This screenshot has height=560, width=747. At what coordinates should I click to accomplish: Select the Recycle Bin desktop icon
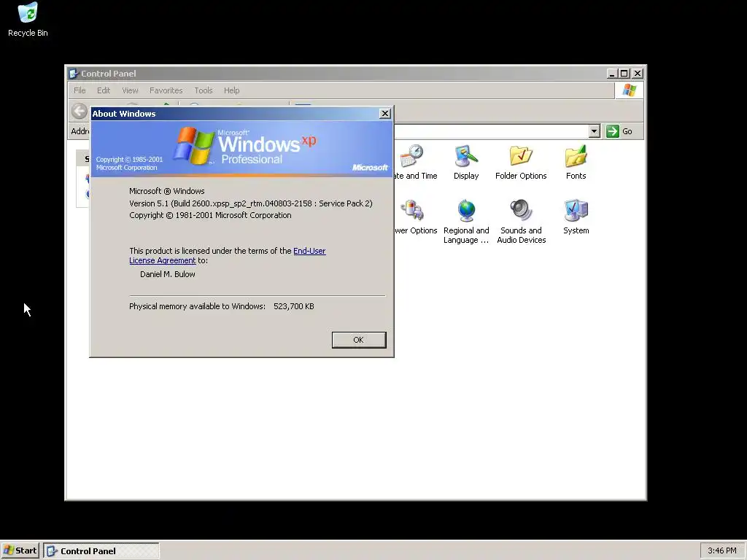28,20
